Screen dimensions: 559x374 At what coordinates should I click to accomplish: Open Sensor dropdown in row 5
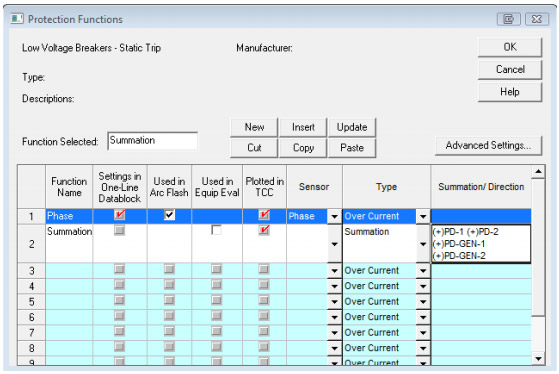coord(334,302)
